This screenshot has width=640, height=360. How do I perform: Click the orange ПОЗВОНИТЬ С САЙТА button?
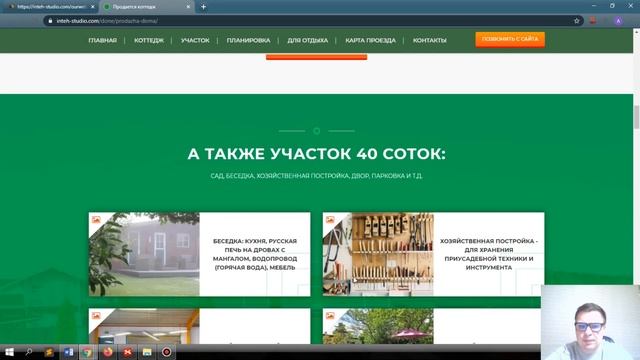(x=510, y=39)
